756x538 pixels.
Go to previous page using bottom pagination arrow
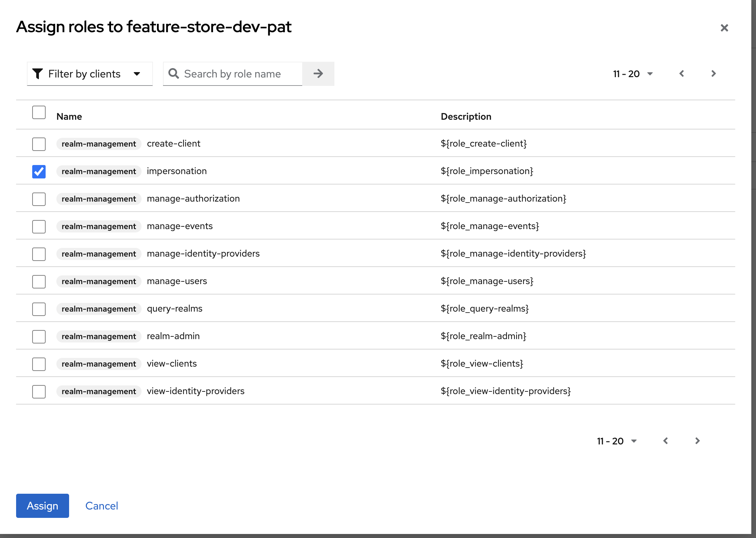(x=665, y=441)
